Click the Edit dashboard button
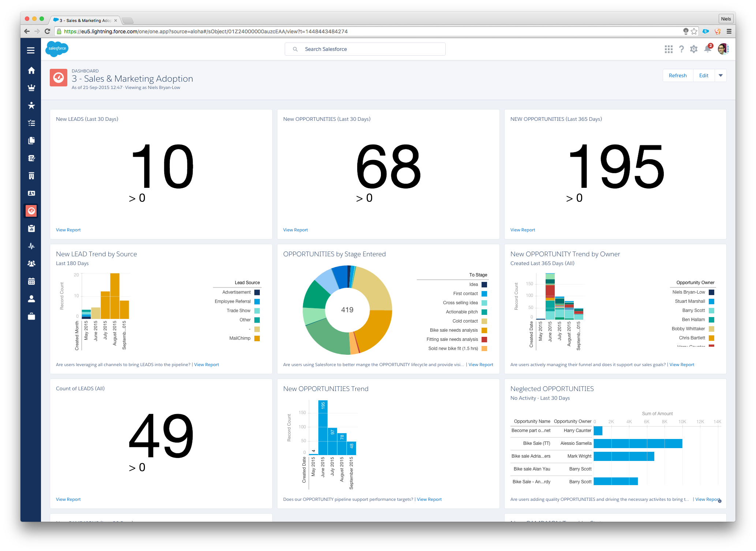The height and width of the screenshot is (551, 756). [x=703, y=75]
